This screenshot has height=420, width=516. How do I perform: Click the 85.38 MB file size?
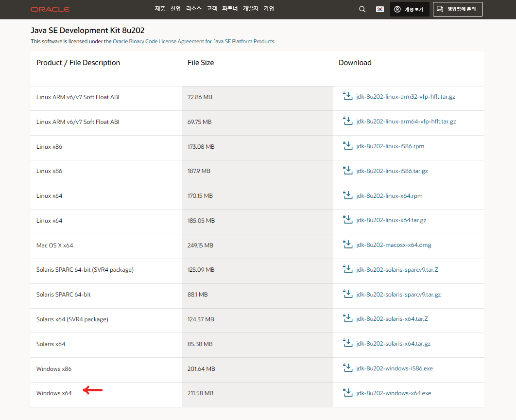pyautogui.click(x=200, y=344)
